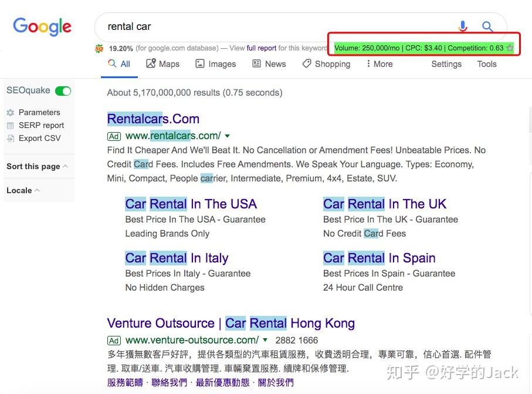
Task: Click the 19.20% keyword difficulty value
Action: coord(121,49)
